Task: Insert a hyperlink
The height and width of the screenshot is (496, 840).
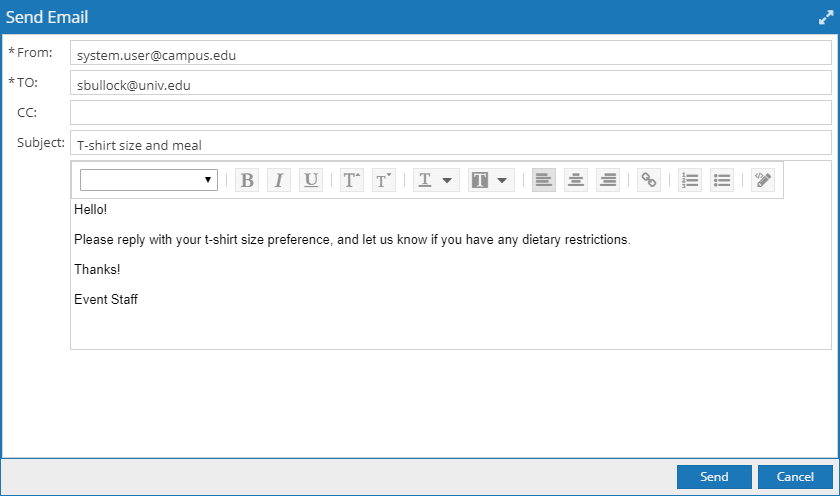Action: click(x=649, y=180)
